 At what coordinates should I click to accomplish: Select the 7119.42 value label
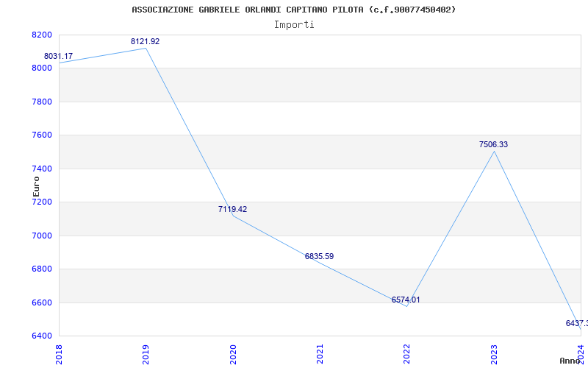click(x=232, y=209)
